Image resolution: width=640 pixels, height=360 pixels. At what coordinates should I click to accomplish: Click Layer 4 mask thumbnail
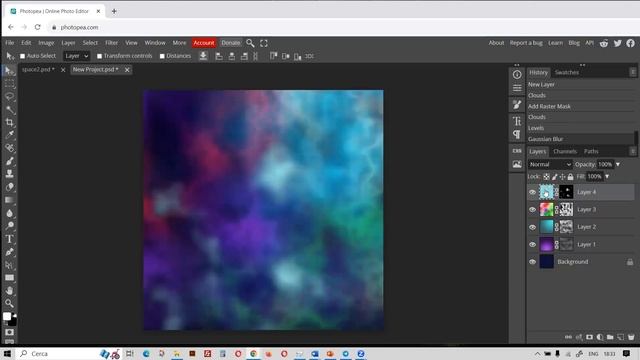coord(566,192)
